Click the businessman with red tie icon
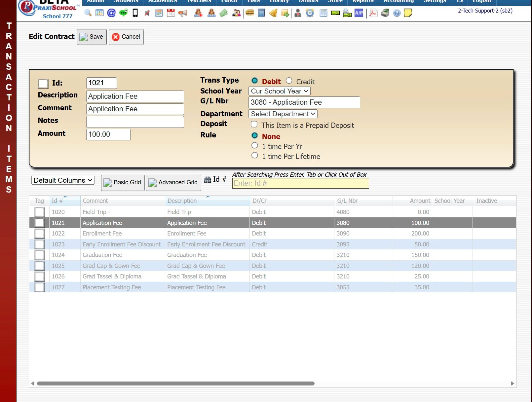This screenshot has height=402, width=532. tap(298, 13)
